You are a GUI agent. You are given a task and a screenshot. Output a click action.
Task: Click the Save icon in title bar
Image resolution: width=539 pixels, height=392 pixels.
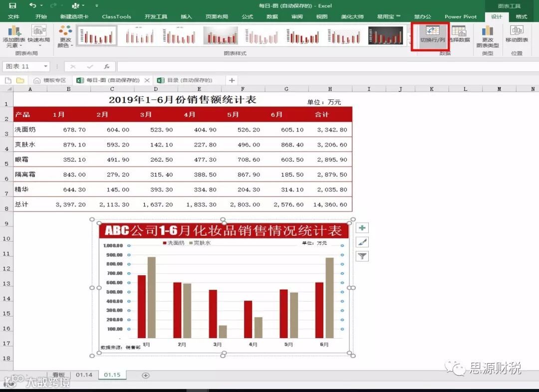[12, 5]
